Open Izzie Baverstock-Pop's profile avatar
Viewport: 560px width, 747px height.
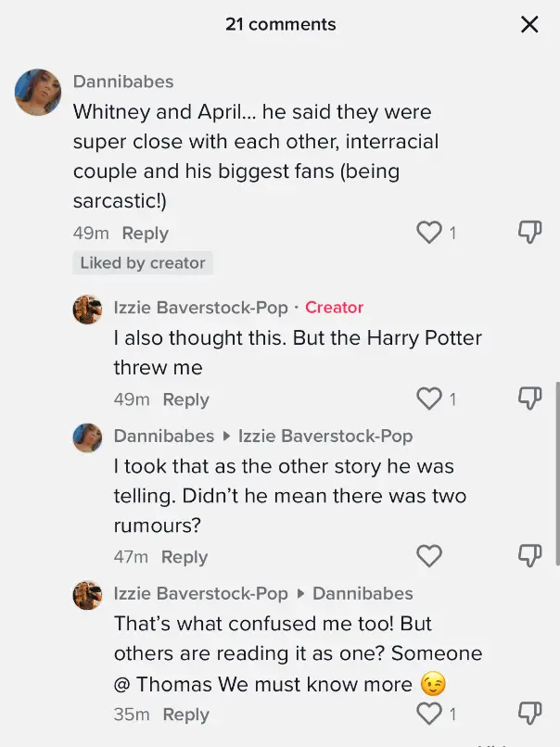pyautogui.click(x=87, y=310)
